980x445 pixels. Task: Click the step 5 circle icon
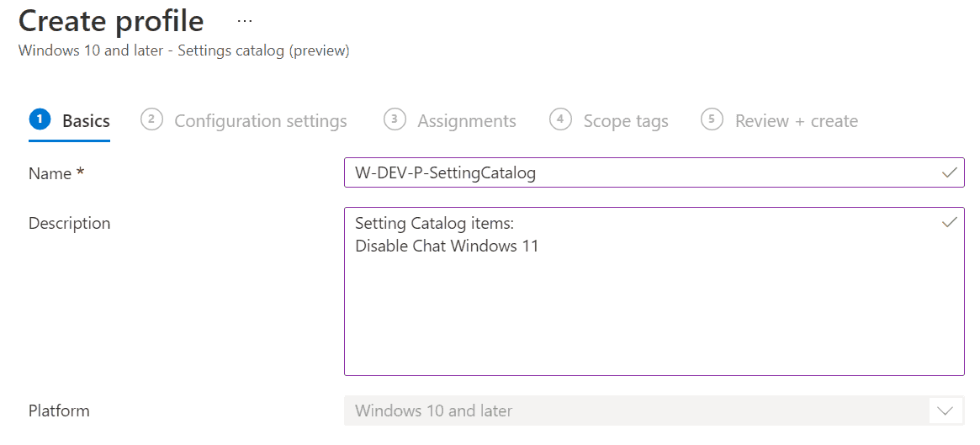[712, 119]
